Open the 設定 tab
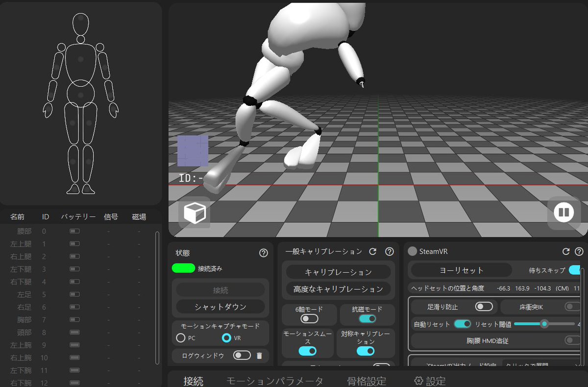Screen dimensions: 588x387 430,381
